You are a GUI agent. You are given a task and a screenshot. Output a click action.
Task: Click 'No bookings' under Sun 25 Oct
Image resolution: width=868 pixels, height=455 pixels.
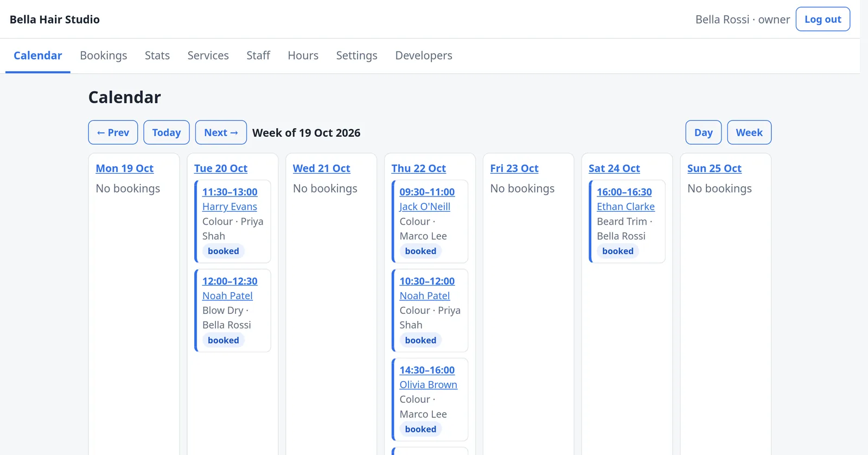[719, 188]
